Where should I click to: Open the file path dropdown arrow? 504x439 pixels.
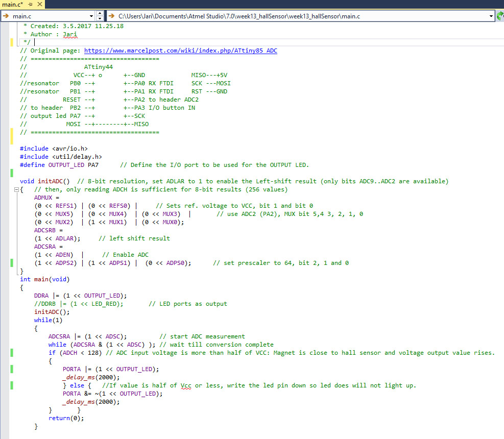tap(491, 16)
